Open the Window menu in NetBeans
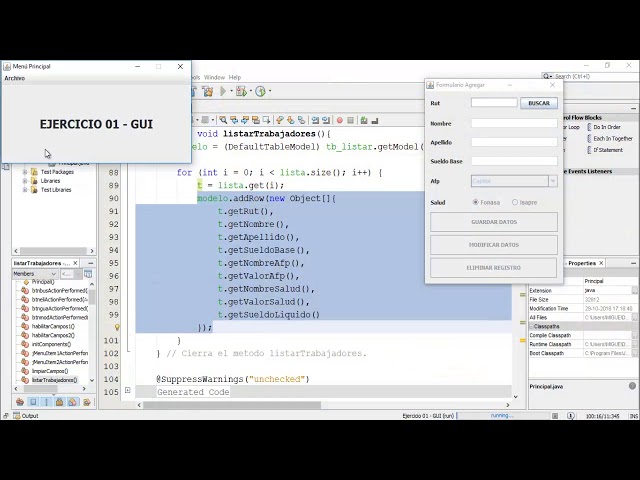 coord(214,77)
